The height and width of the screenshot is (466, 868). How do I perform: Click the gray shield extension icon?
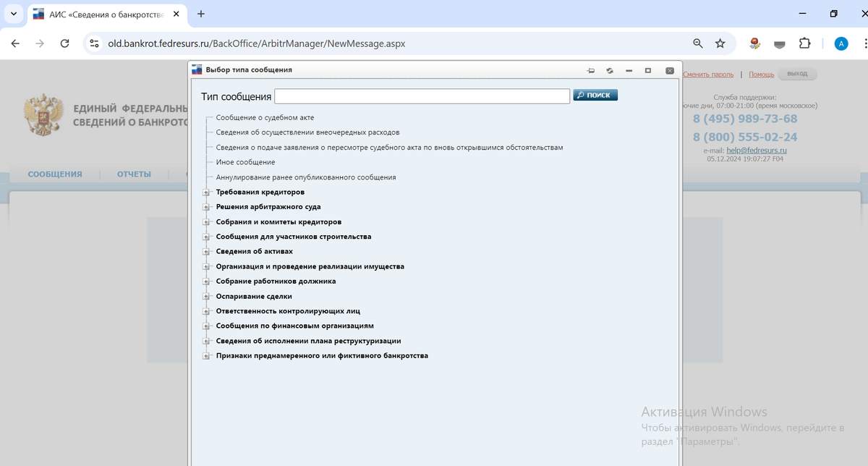click(x=780, y=43)
